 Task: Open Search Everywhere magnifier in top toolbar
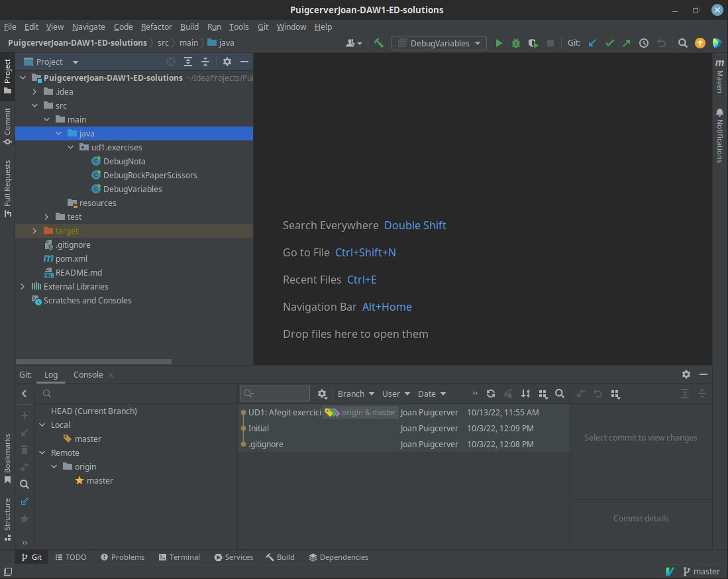click(x=682, y=43)
